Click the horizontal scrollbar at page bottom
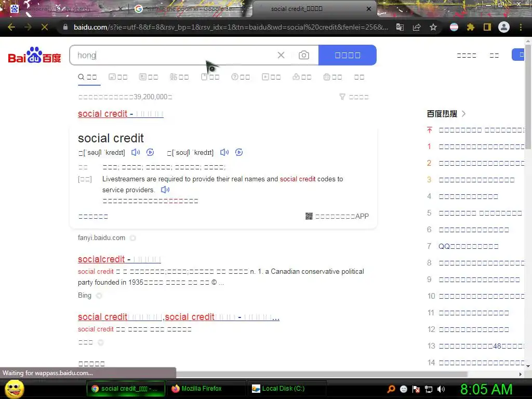This screenshot has height=399, width=532. pyautogui.click(x=322, y=374)
